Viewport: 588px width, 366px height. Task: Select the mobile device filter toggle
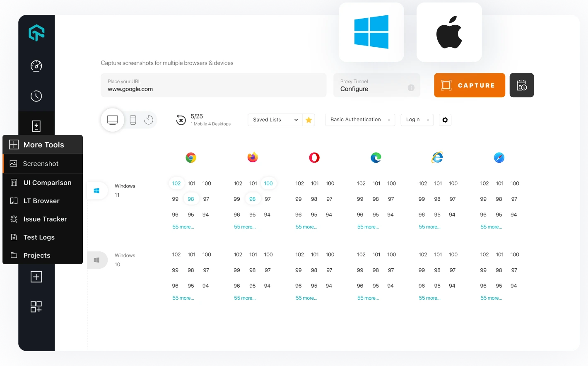133,120
